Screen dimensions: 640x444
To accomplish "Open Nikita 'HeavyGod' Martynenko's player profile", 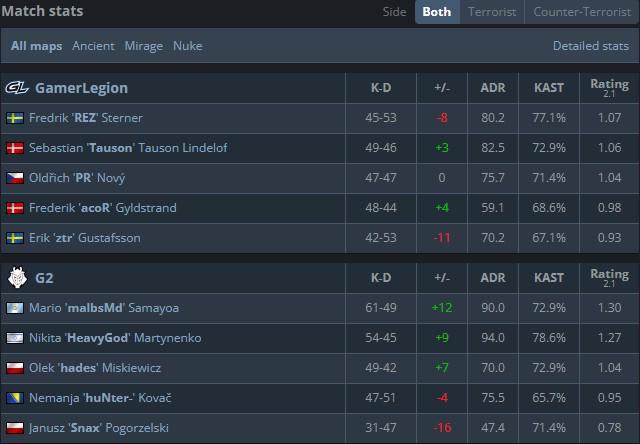I will [115, 338].
